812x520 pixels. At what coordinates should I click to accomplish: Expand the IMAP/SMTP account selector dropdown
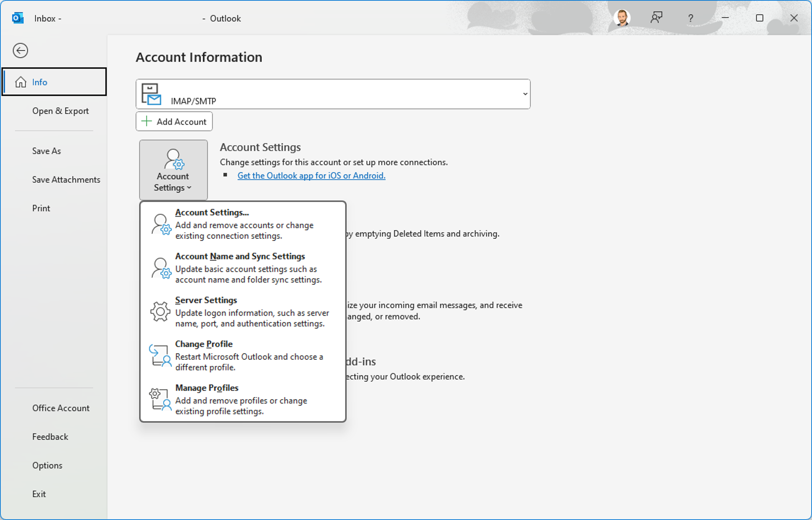point(525,94)
